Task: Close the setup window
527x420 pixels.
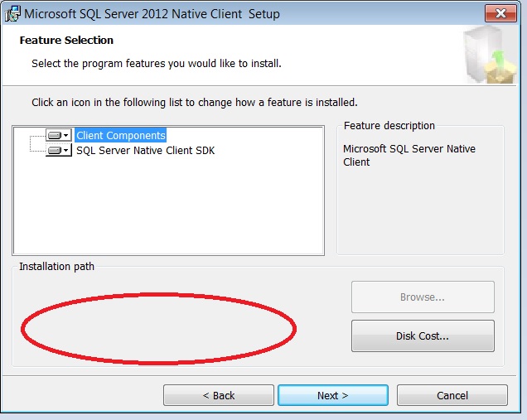Action: [499, 13]
